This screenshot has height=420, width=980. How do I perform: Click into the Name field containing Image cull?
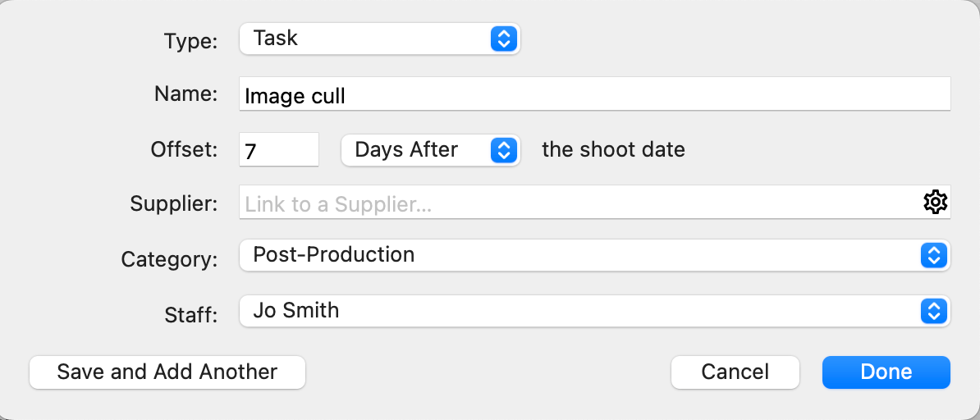[594, 95]
